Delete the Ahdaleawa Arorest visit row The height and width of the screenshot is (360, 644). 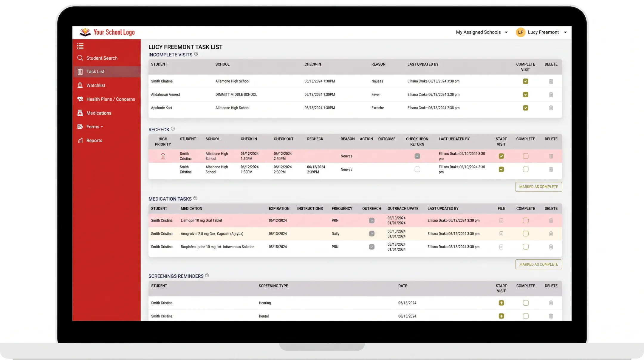[551, 95]
